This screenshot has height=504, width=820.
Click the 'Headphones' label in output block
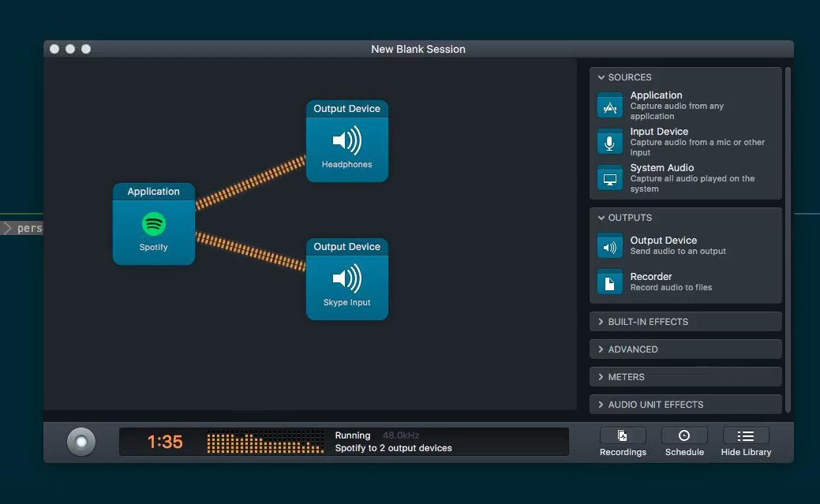click(346, 164)
